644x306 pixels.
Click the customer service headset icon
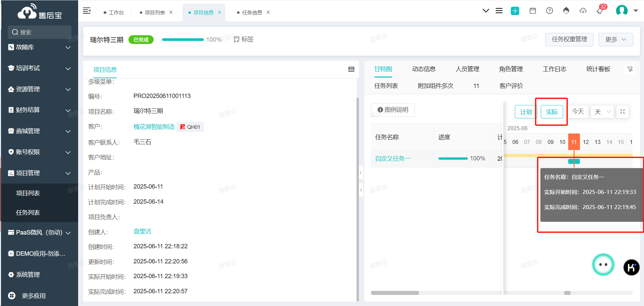[x=566, y=11]
